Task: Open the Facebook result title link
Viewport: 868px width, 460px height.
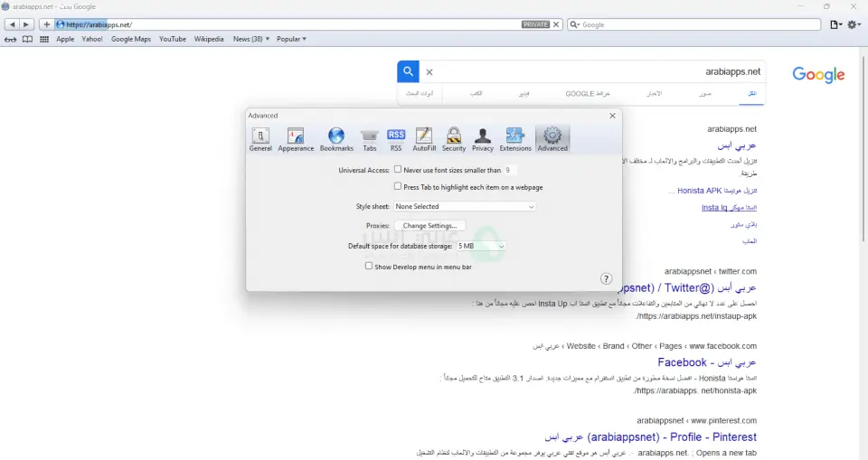Action: point(706,362)
